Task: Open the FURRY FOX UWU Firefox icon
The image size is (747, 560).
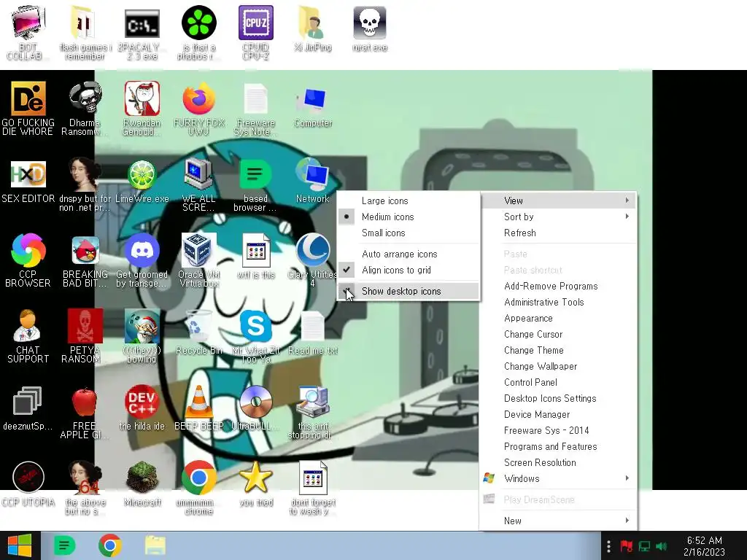Action: (198, 98)
